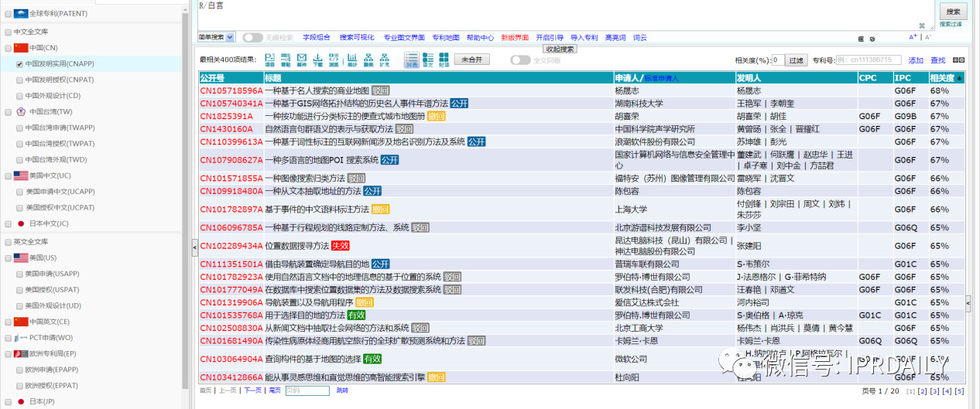The width and height of the screenshot is (980, 409).
Task: Switch to 新版界面
Action: 515,37
